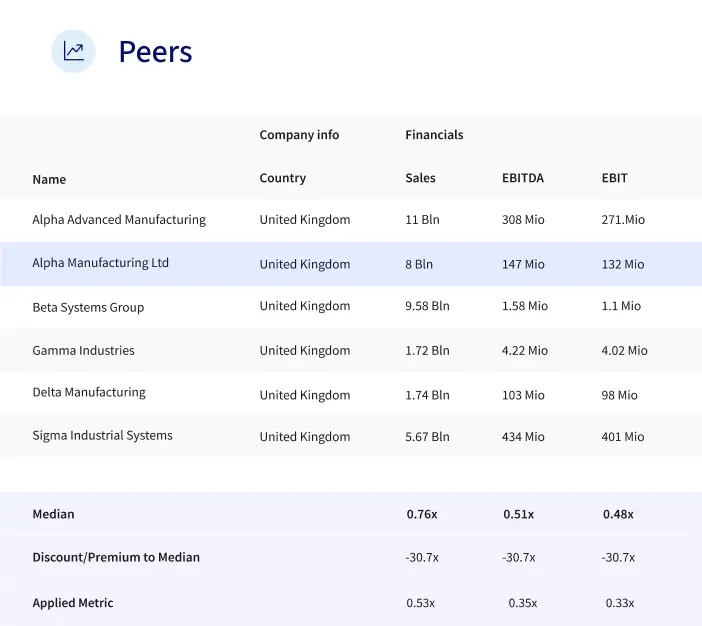Click the 5.67 Bln sales value
The width and height of the screenshot is (702, 626).
click(427, 437)
